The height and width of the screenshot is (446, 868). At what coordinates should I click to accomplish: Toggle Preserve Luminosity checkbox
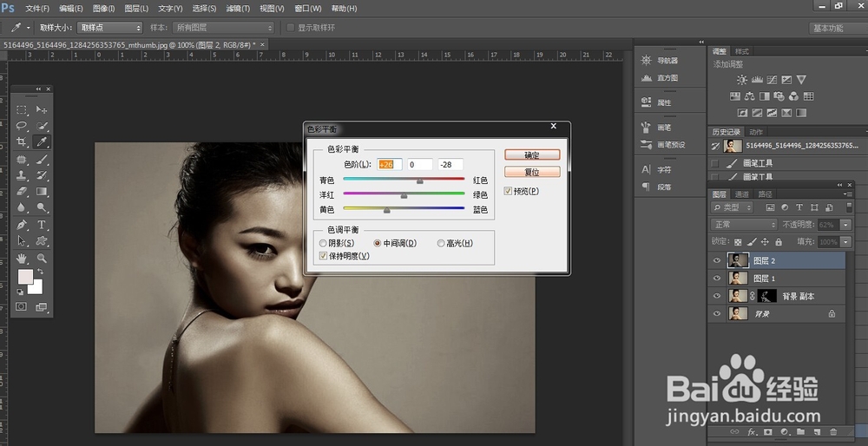point(323,256)
